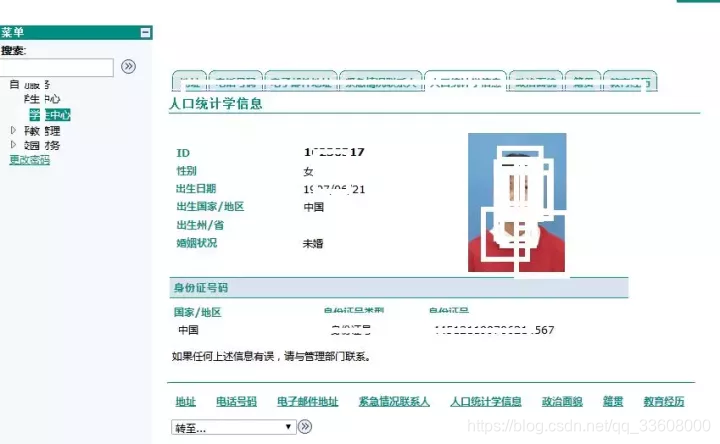Open the 人口统计学信息 link at bottom
The height and width of the screenshot is (444, 720).
point(486,402)
